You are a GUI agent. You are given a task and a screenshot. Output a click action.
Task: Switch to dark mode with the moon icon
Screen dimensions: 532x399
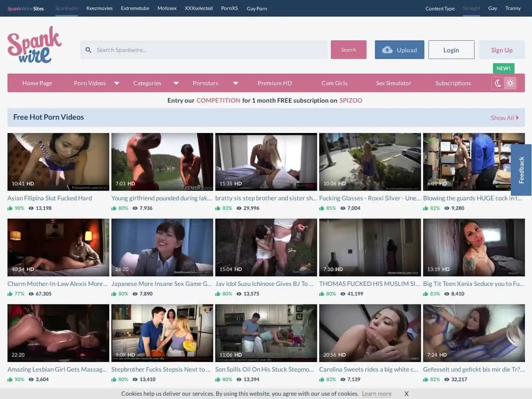pyautogui.click(x=498, y=83)
